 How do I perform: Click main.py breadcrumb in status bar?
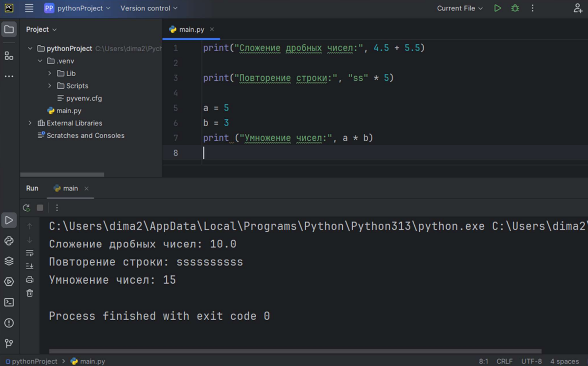click(x=88, y=361)
